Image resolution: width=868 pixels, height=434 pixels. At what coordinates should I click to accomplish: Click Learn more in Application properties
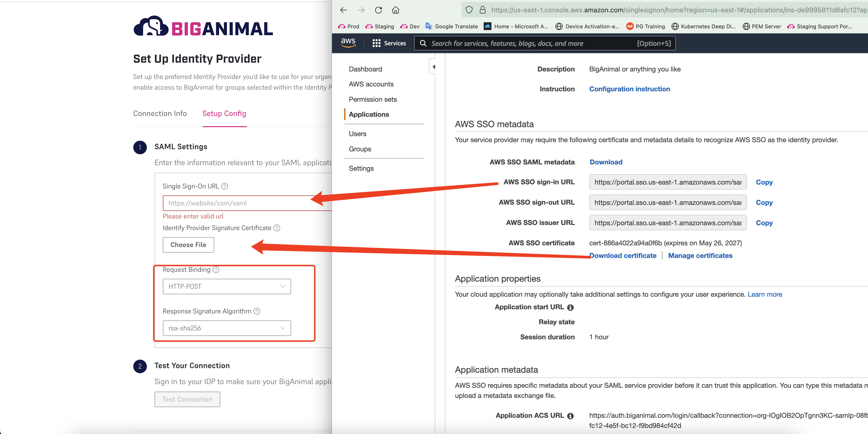765,294
